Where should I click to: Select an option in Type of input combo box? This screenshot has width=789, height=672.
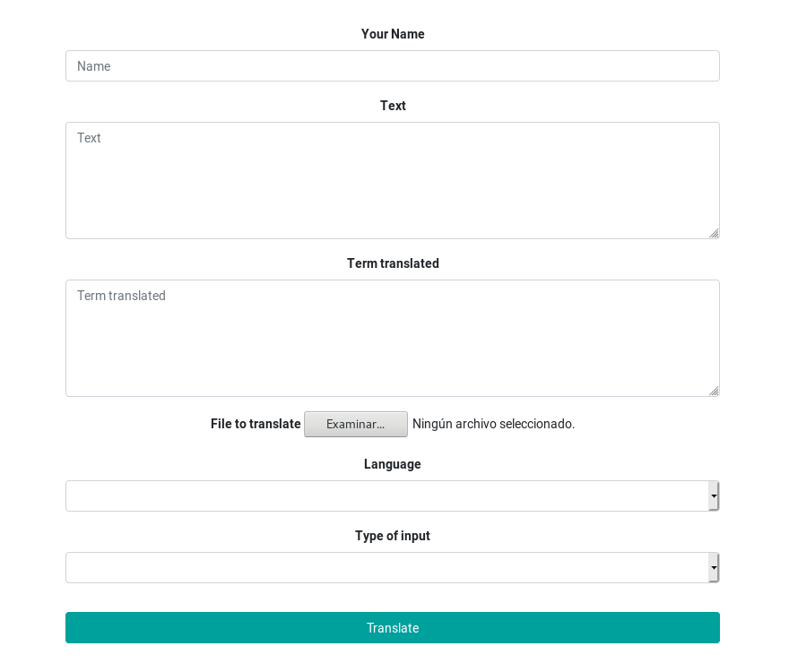pyautogui.click(x=392, y=567)
